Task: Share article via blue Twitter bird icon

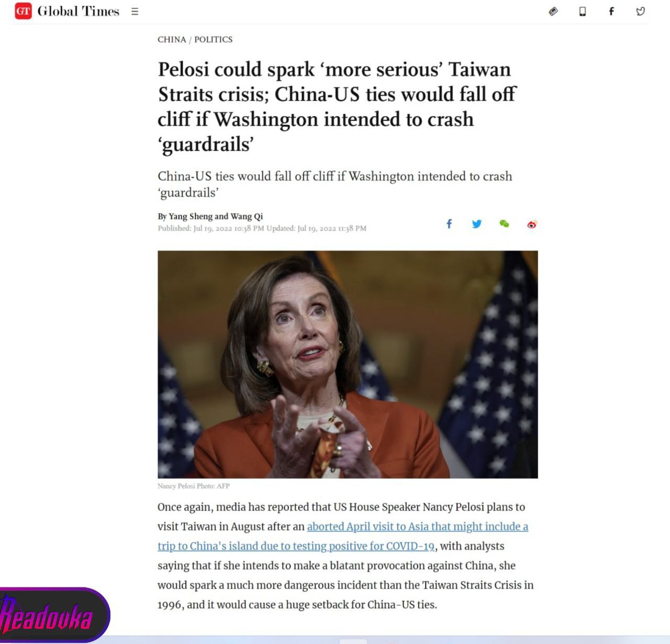Action: [x=476, y=224]
